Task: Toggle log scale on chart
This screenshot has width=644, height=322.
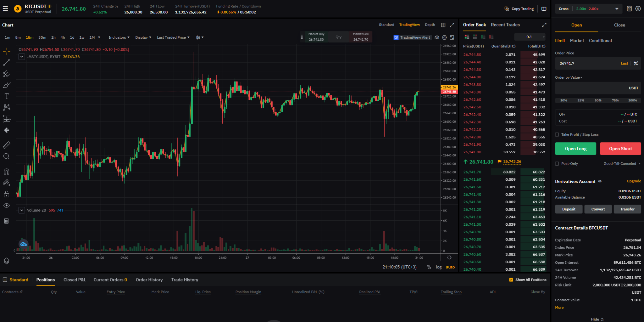Action: pyautogui.click(x=439, y=267)
